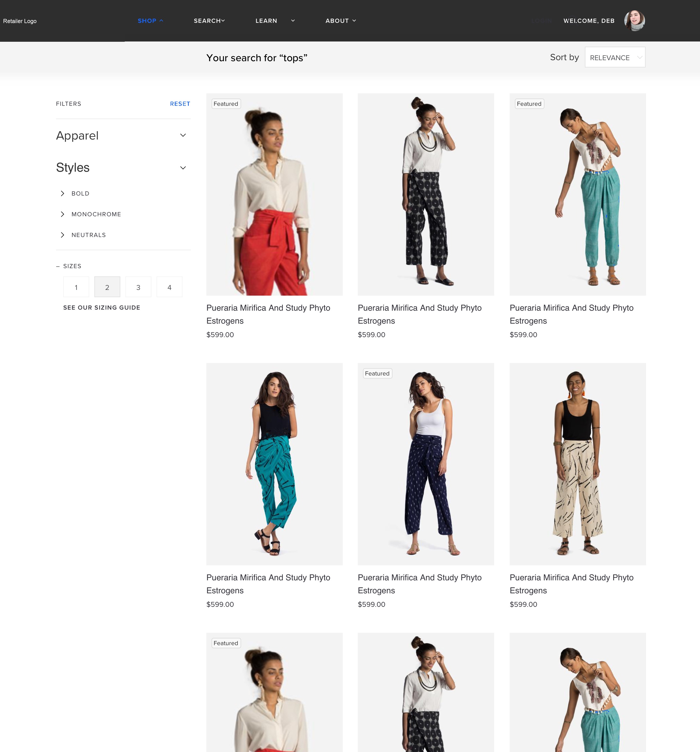Image resolution: width=700 pixels, height=752 pixels.
Task: Expand the Monochrome style chevron
Action: pos(62,214)
